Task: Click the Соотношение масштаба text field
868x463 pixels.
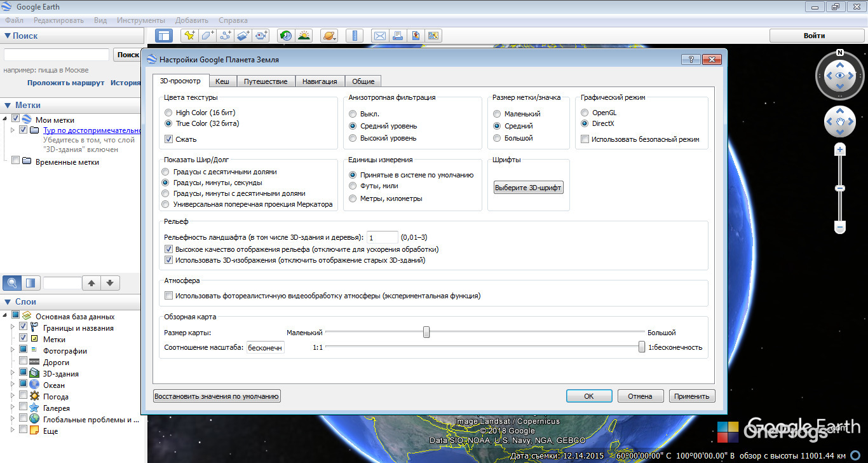Action: point(265,347)
